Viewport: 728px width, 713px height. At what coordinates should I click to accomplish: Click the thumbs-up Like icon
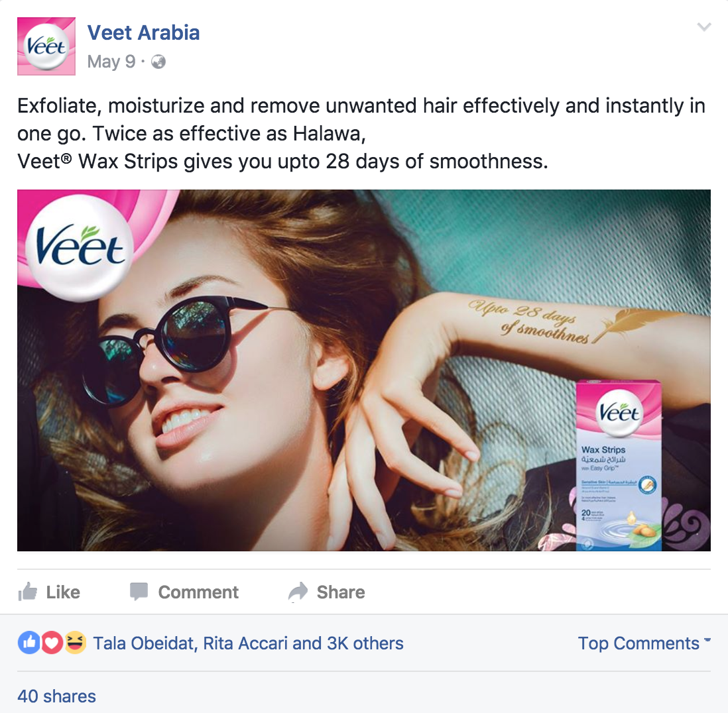(x=28, y=592)
